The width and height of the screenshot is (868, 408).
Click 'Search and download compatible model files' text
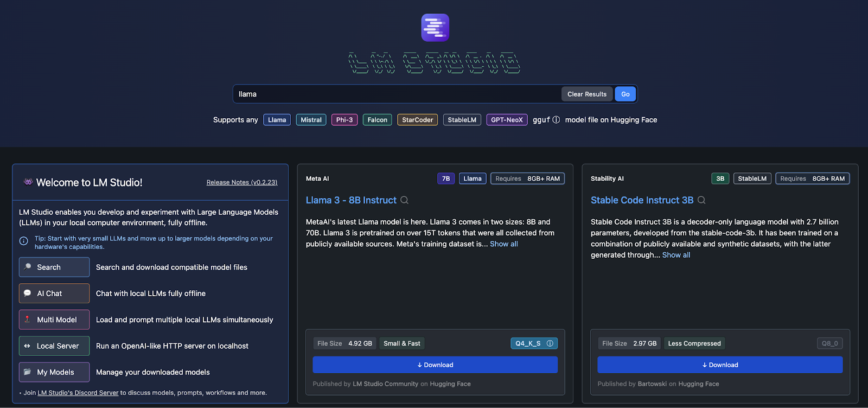(171, 267)
